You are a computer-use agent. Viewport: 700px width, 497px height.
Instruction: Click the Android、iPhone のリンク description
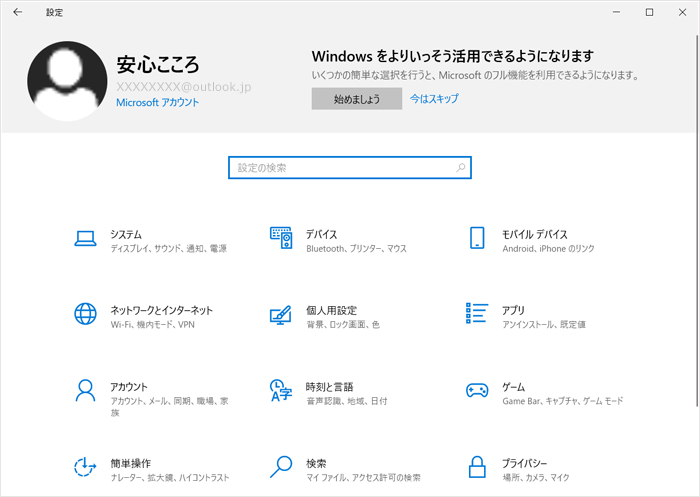[x=548, y=249]
